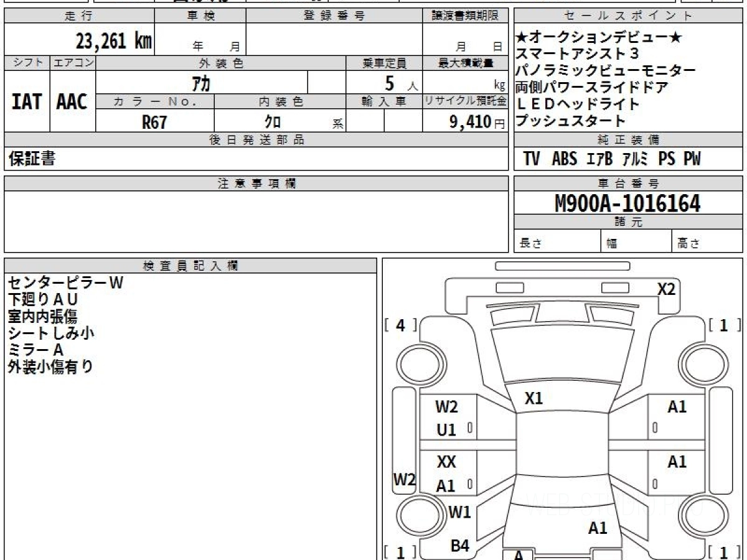Image resolution: width=747 pixels, height=560 pixels.
Task: Click the エアB equipment code
Action: [599, 159]
